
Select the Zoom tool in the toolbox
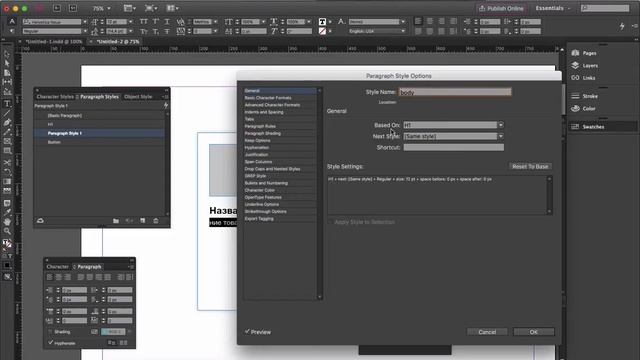pos(7,231)
